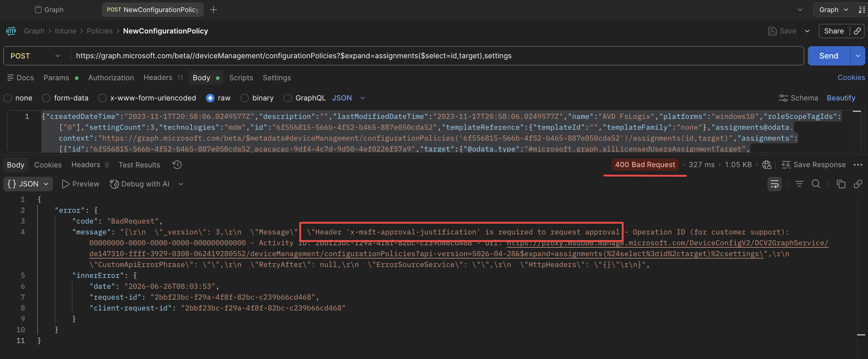Open the response JSON format dropdown
Image resolution: width=868 pixels, height=359 pixels.
[28, 184]
